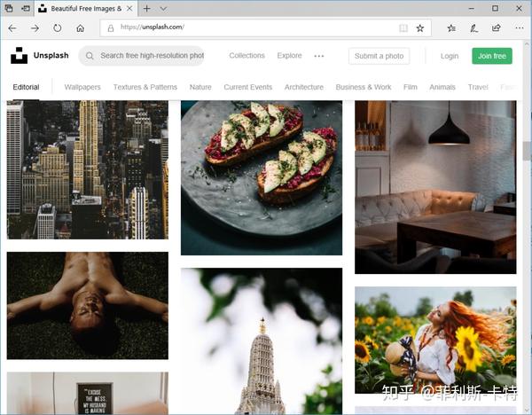Add page to favorites star icon

point(420,28)
